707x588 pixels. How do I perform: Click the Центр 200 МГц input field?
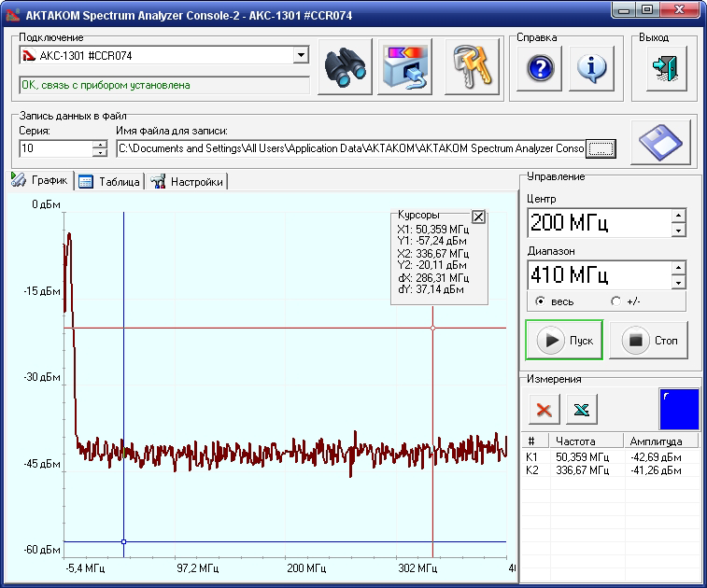coord(600,222)
